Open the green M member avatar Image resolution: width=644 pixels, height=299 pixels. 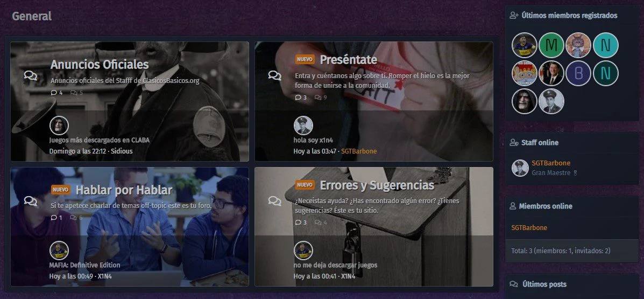point(551,45)
